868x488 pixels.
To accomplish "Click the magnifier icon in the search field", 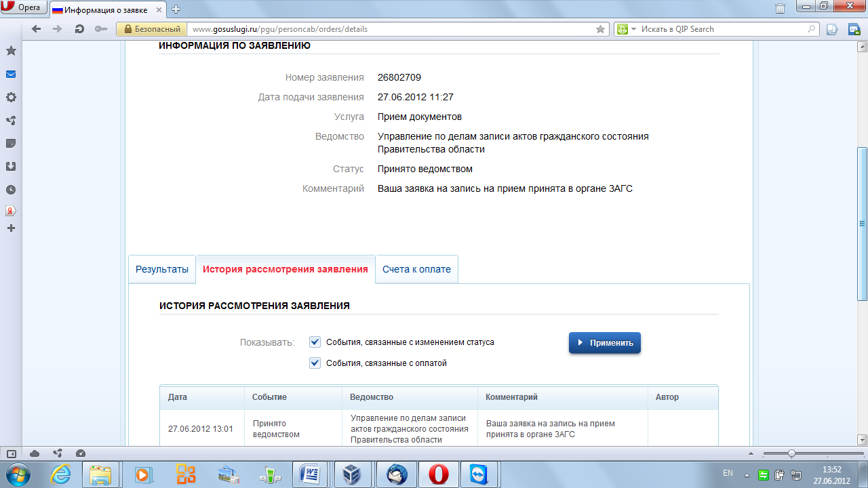I will coord(812,29).
